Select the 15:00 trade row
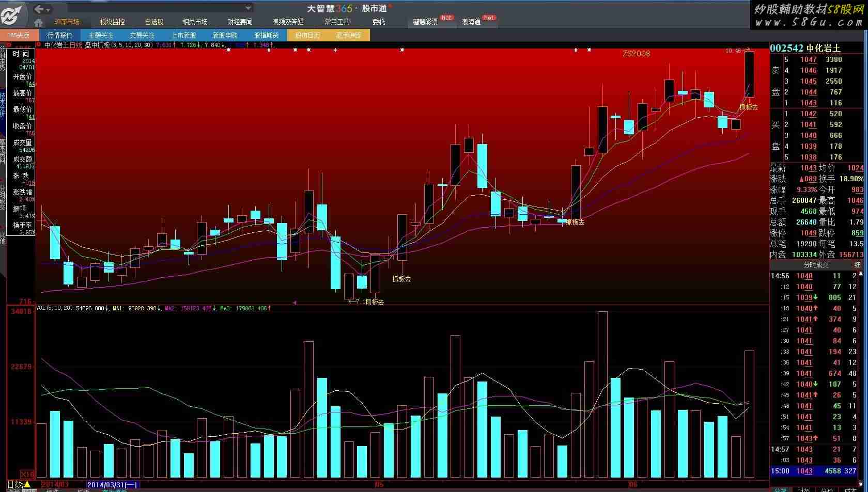Viewport: 868px width, 492px height. (x=814, y=471)
